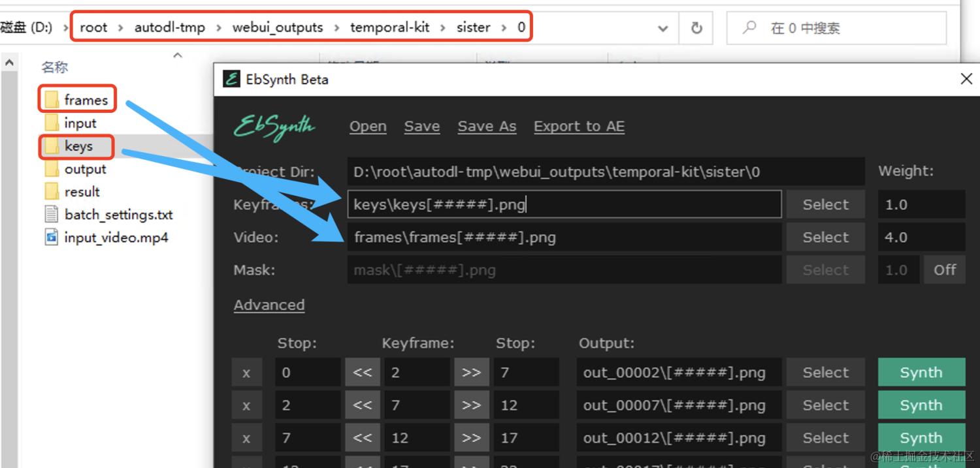
Task: Click the Video path input field
Action: 564,238
